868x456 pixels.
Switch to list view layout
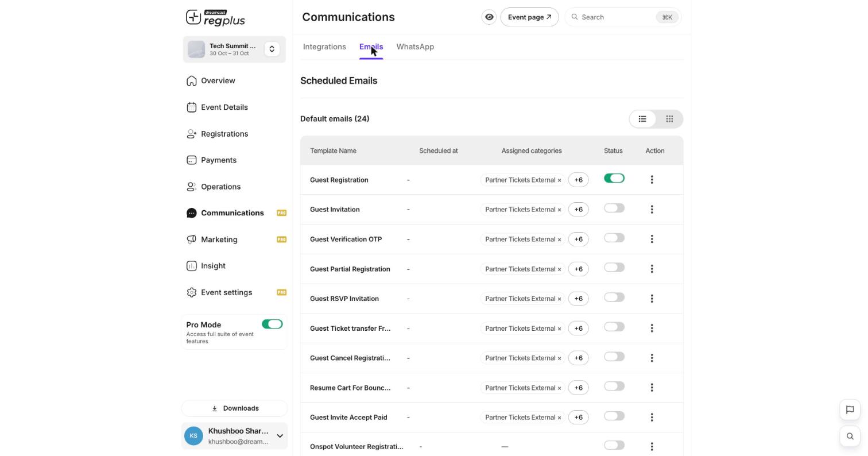click(642, 119)
